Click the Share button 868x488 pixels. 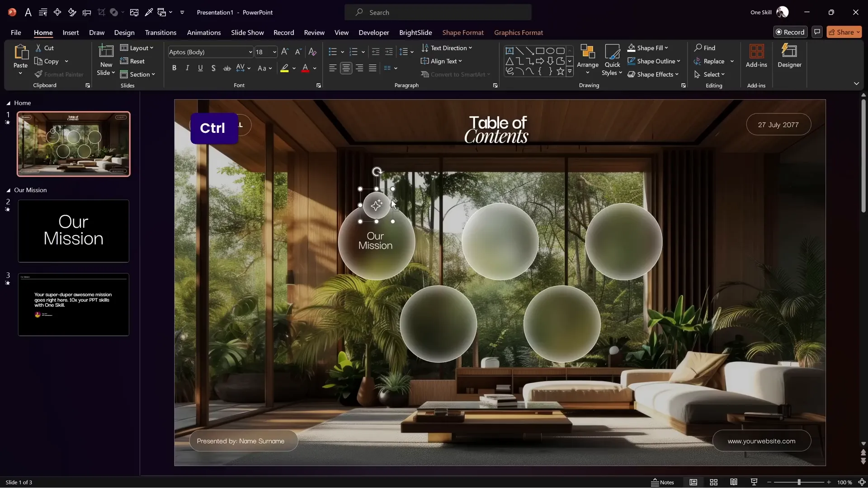[844, 32]
